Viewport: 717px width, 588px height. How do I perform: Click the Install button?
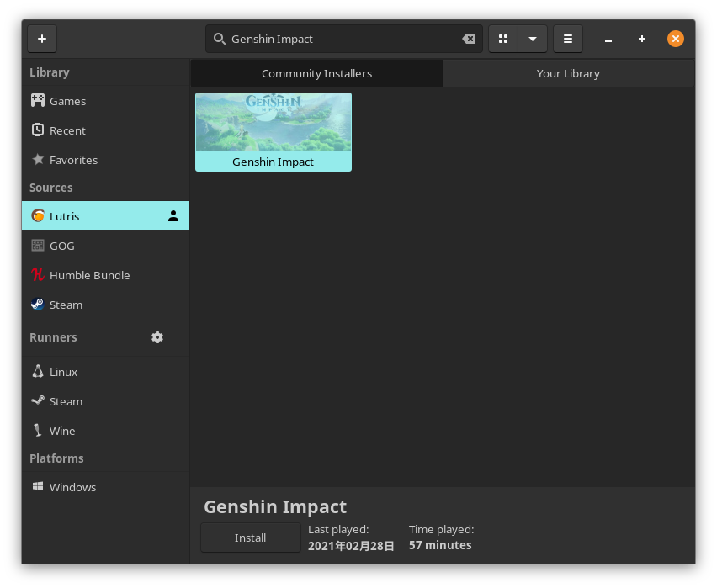tap(251, 538)
